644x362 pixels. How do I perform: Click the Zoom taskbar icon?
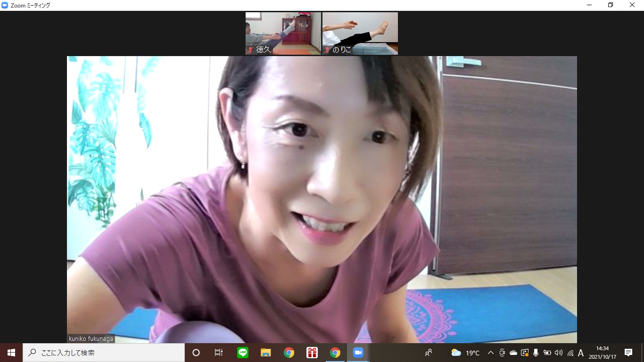358,353
